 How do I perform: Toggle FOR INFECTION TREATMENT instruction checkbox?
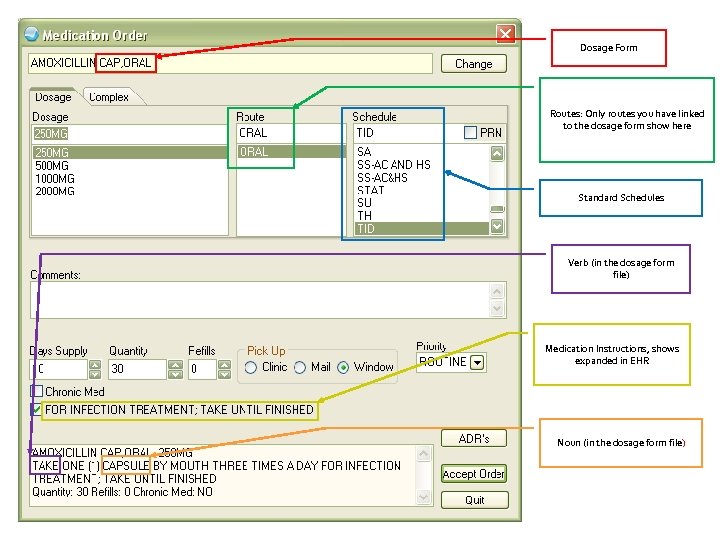point(36,409)
